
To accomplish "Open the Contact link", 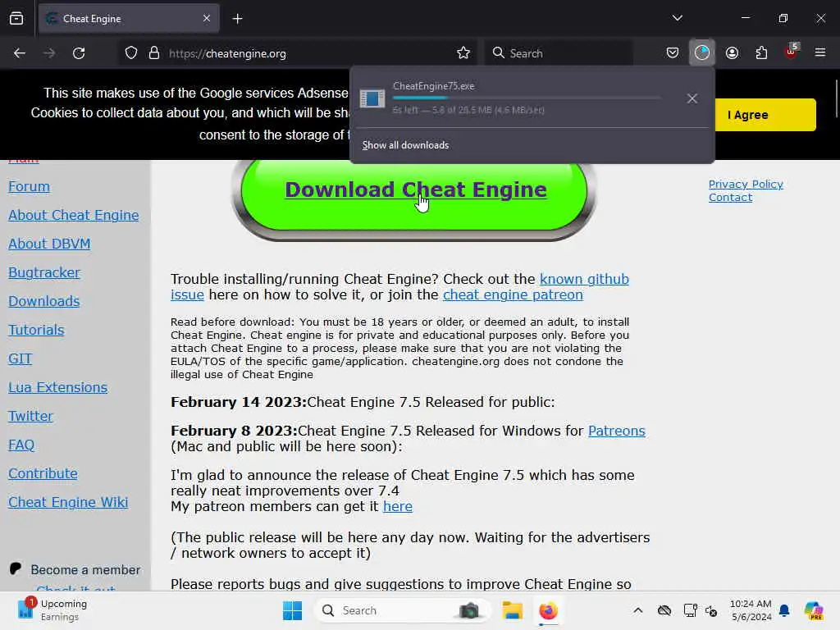I will tap(730, 197).
